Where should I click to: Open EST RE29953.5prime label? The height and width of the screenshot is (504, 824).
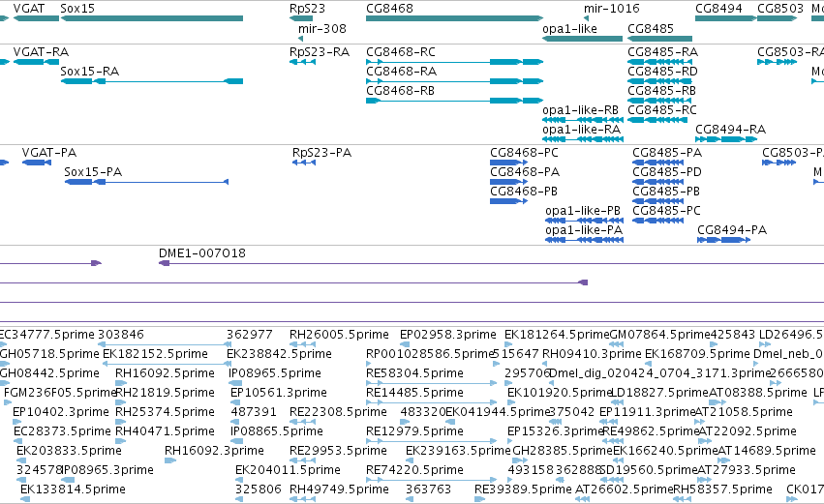coord(338,451)
